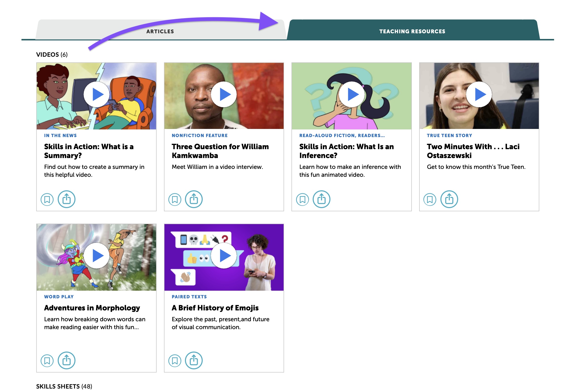Share the William Kamkwamba video
The height and width of the screenshot is (392, 578).
(x=194, y=199)
